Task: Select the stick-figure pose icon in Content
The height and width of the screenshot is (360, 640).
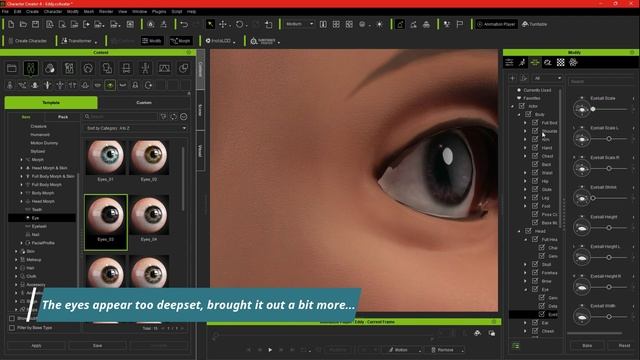Action: click(x=145, y=68)
